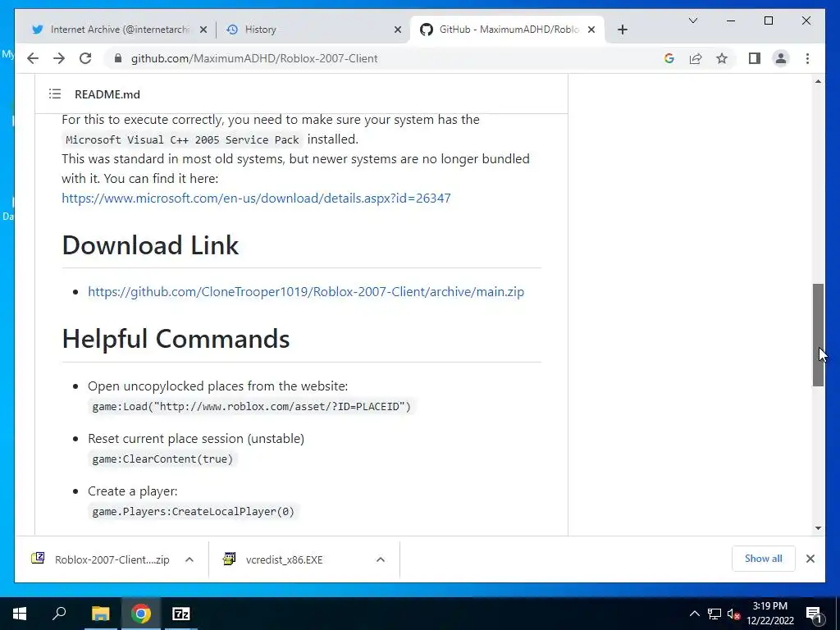The height and width of the screenshot is (630, 840).
Task: Click the Helpful Commands heading
Action: [x=176, y=339]
